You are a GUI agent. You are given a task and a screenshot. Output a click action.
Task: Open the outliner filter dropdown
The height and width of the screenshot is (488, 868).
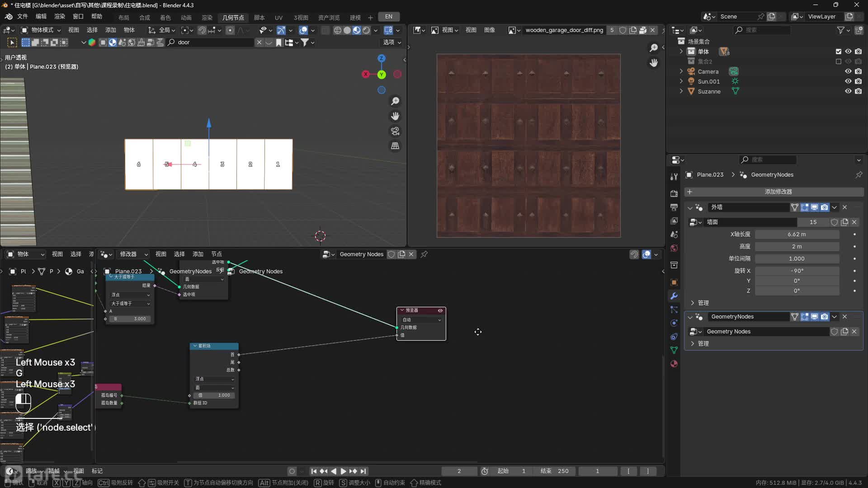pos(844,30)
